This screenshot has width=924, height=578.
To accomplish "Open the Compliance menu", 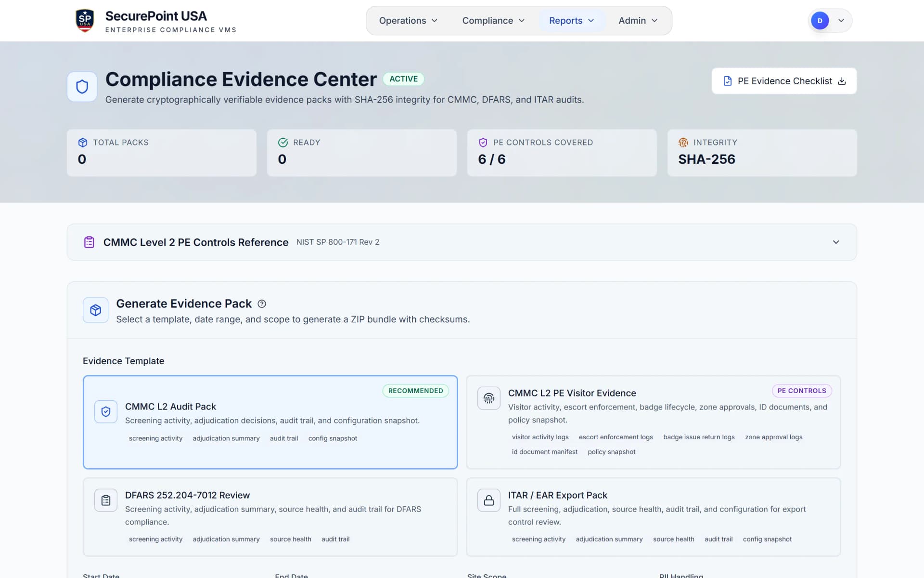I will (x=493, y=21).
